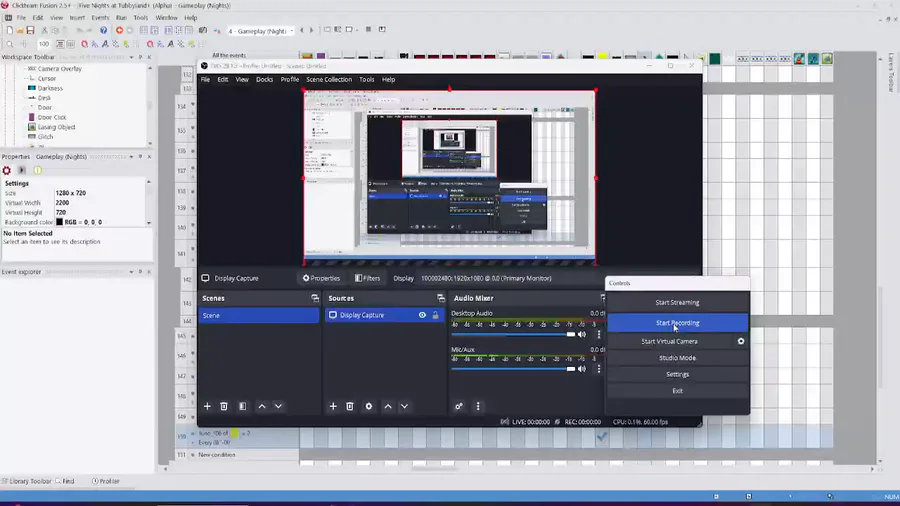Open the blue Help question mark icon

point(103,30)
